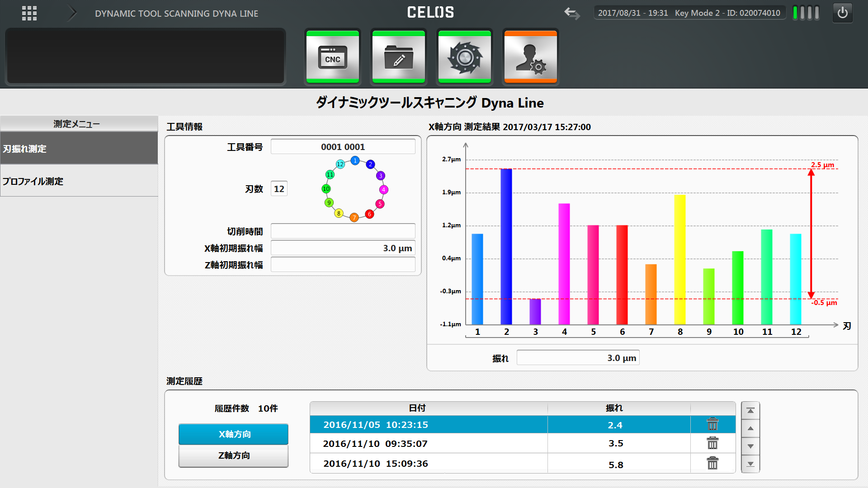Viewport: 868px width, 488px height.
Task: Click the orange bar for blade 7
Action: 651,294
